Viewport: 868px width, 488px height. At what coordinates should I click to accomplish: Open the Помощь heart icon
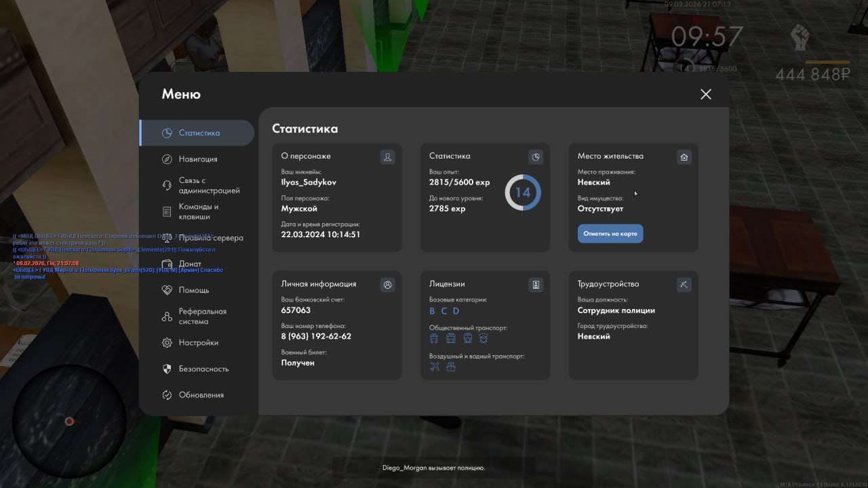[x=167, y=290]
